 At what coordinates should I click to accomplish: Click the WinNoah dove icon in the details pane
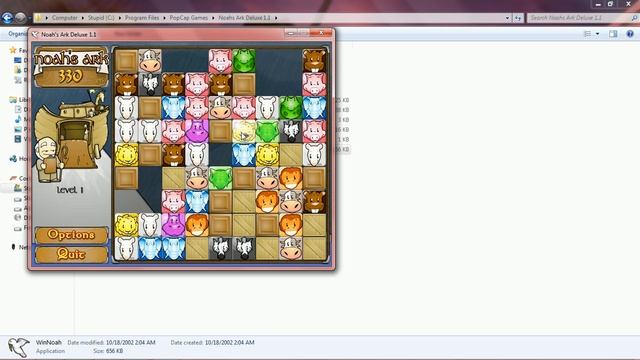(x=18, y=347)
